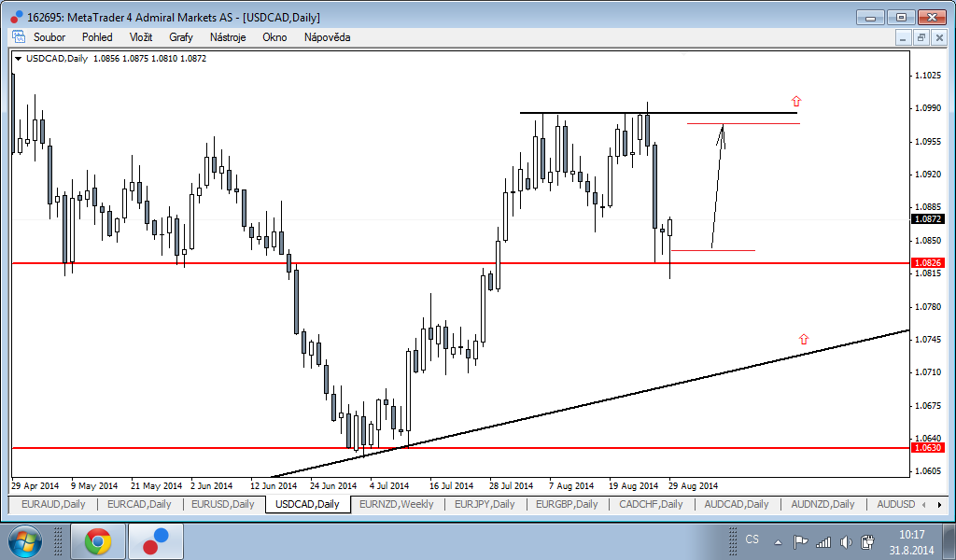The image size is (956, 560).
Task: Open the Soubor menu
Action: (x=49, y=37)
